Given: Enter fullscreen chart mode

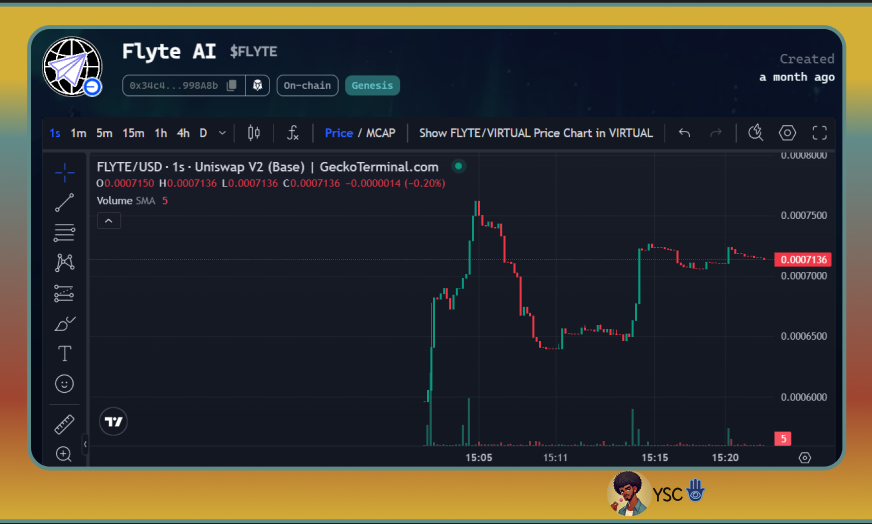Looking at the screenshot, I should [x=820, y=133].
